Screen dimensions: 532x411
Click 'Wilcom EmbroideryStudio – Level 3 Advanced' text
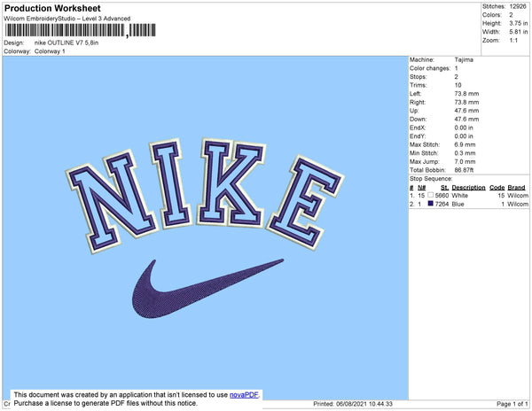[x=67, y=19]
